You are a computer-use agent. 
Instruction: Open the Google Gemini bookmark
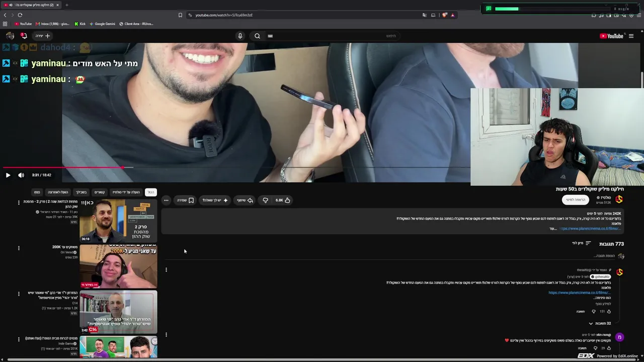pyautogui.click(x=102, y=24)
